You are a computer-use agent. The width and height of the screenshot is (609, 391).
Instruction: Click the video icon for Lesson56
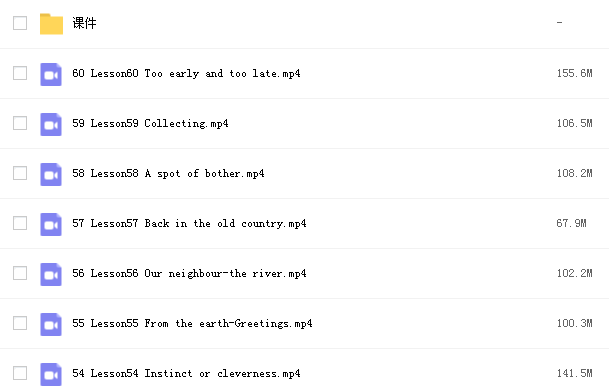[x=51, y=275]
